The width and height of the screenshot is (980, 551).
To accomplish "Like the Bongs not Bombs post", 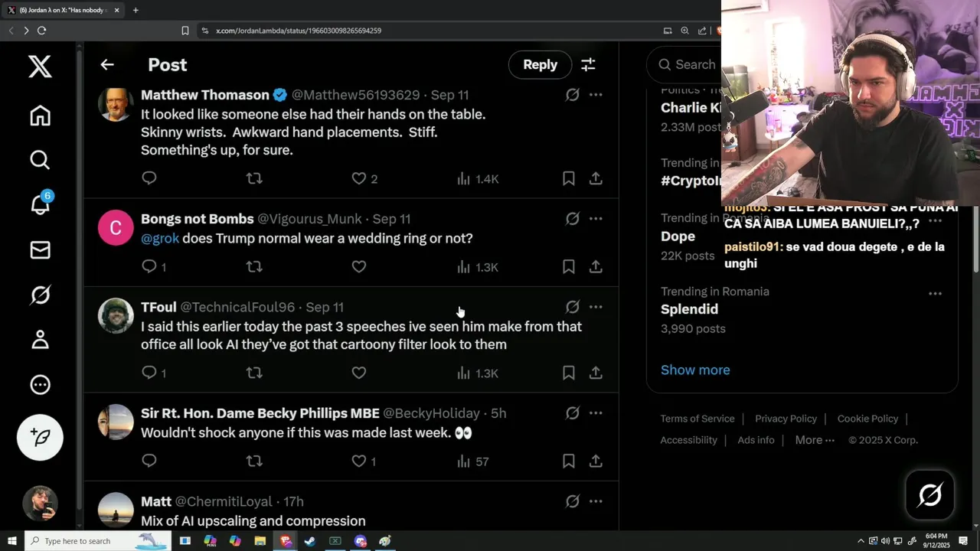I will [x=359, y=266].
